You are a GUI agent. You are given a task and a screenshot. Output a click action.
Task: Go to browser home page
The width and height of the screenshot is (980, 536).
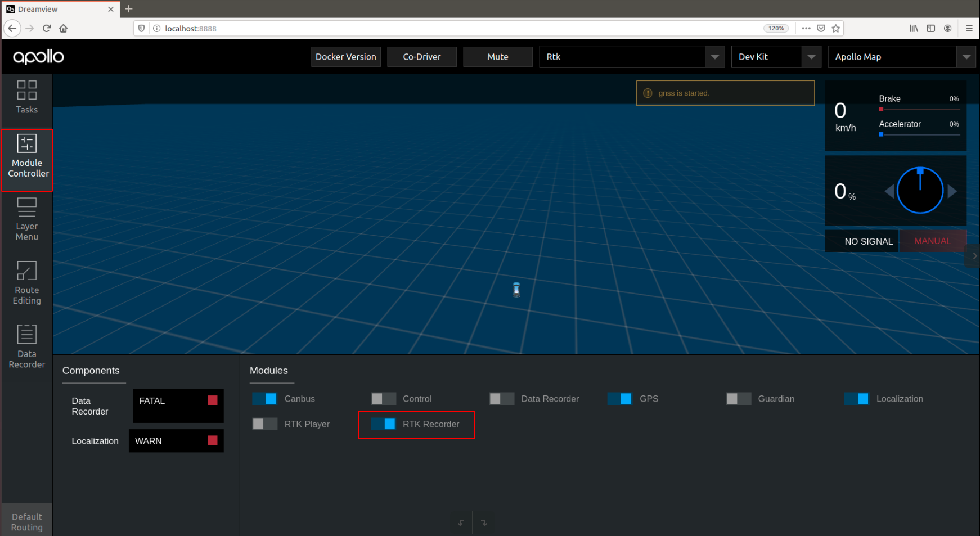click(x=64, y=28)
